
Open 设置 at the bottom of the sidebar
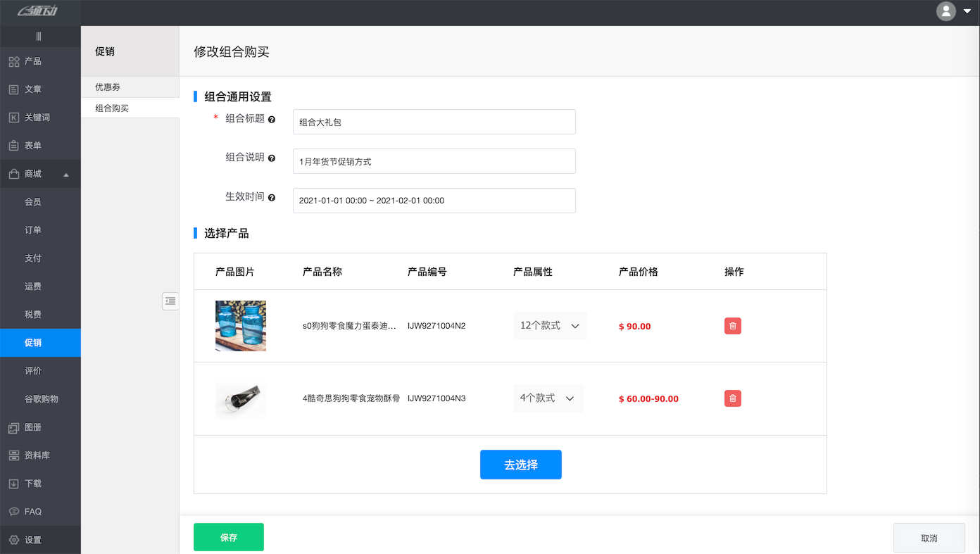pyautogui.click(x=30, y=540)
